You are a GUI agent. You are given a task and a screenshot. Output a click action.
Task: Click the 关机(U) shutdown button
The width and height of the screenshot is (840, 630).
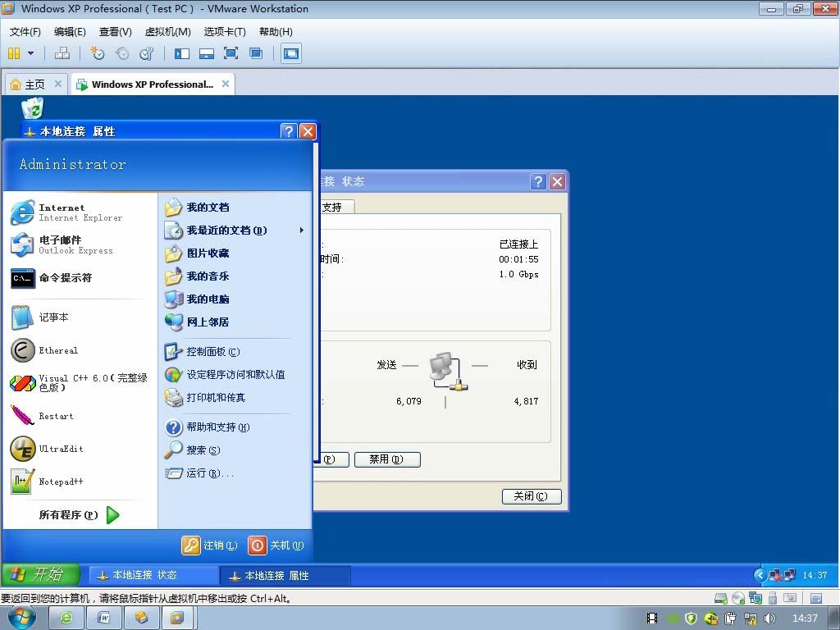pos(276,546)
